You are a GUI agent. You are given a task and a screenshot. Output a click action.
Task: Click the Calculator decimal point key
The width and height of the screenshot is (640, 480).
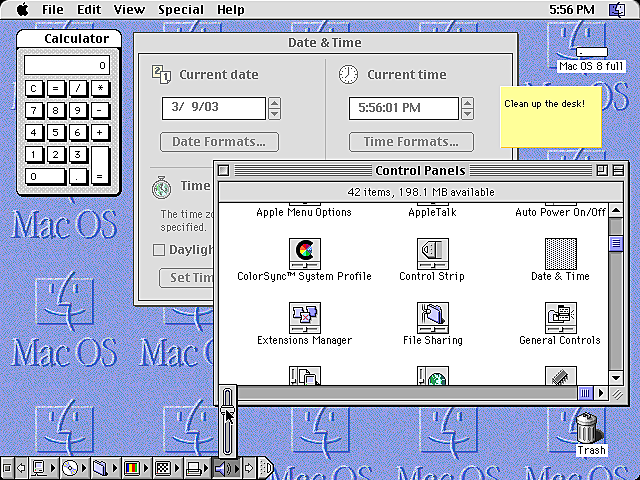(x=78, y=176)
